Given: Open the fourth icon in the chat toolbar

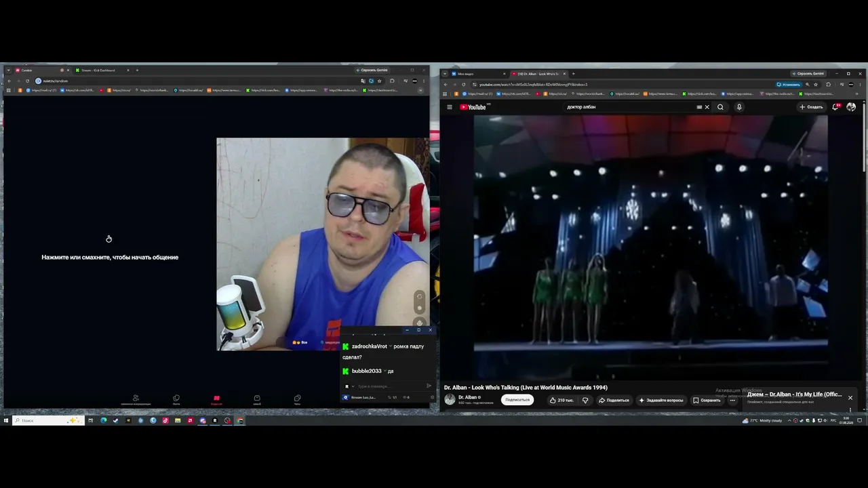Looking at the screenshot, I should (257, 399).
